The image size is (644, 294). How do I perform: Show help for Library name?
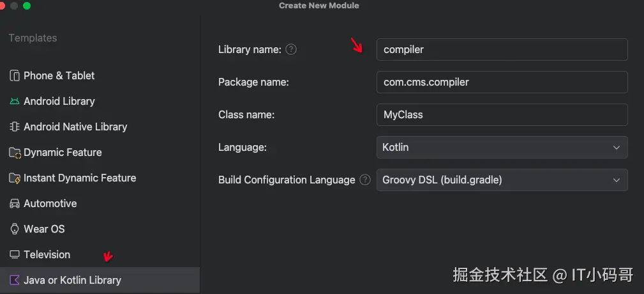click(x=291, y=49)
